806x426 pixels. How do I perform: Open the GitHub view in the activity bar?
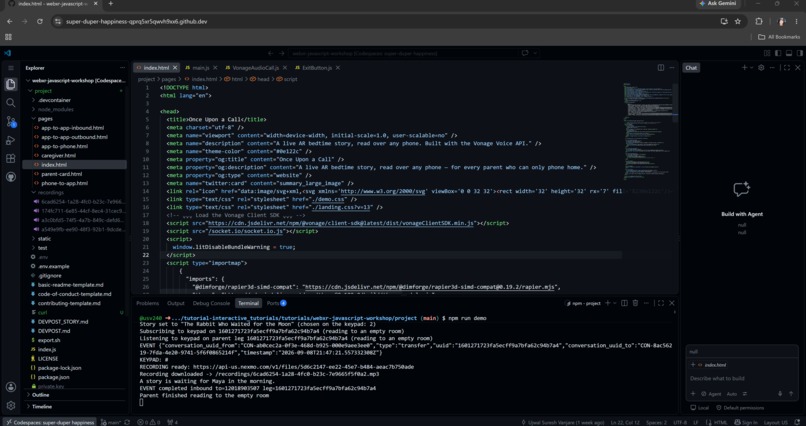coord(10,177)
